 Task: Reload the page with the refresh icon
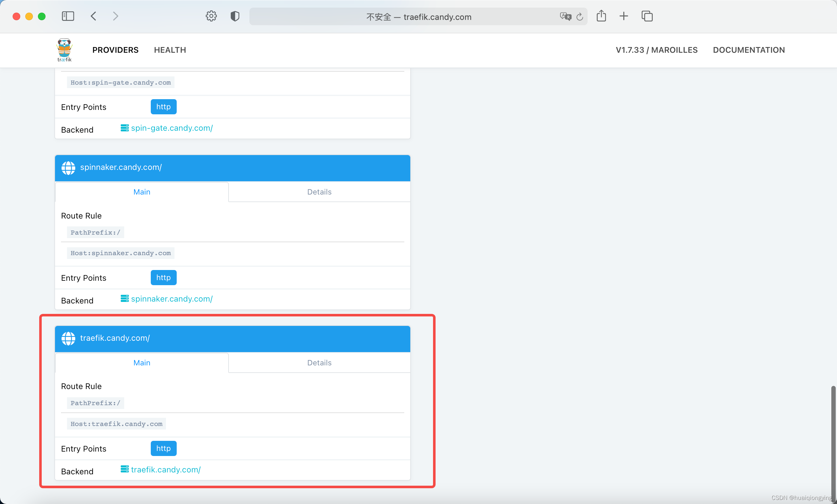pyautogui.click(x=580, y=16)
